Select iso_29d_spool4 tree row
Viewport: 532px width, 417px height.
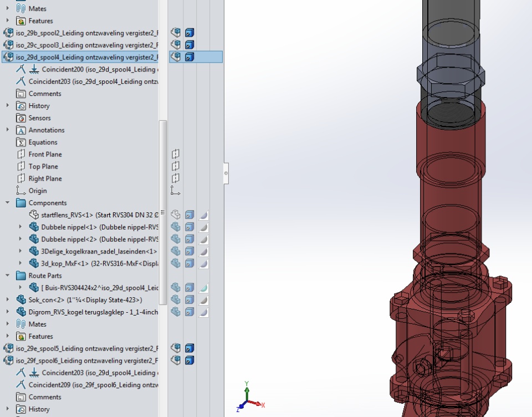click(x=80, y=57)
